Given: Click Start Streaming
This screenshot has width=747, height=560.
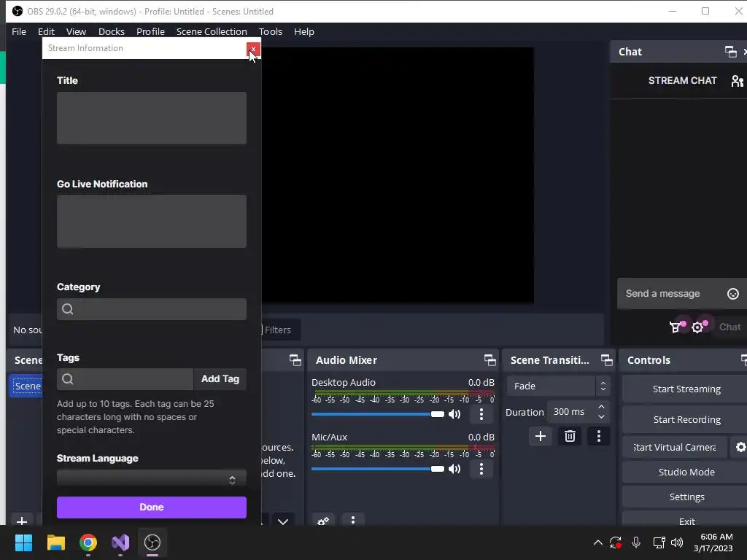Looking at the screenshot, I should [x=686, y=389].
